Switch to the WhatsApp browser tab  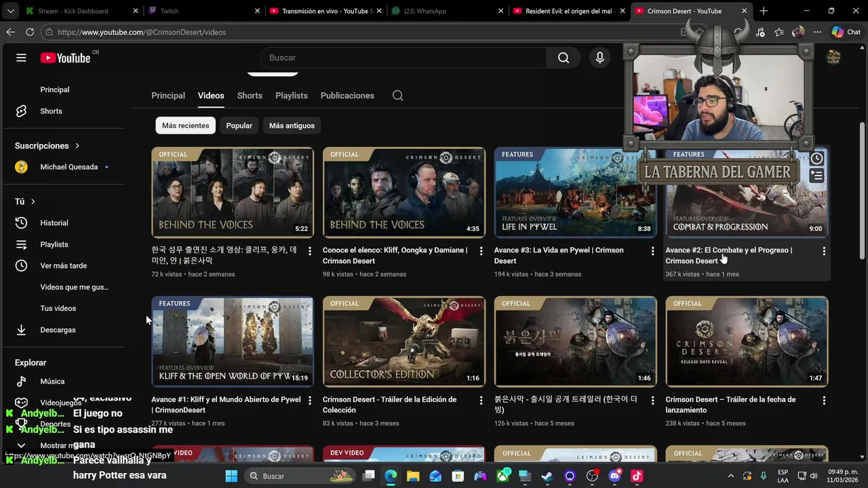448,11
